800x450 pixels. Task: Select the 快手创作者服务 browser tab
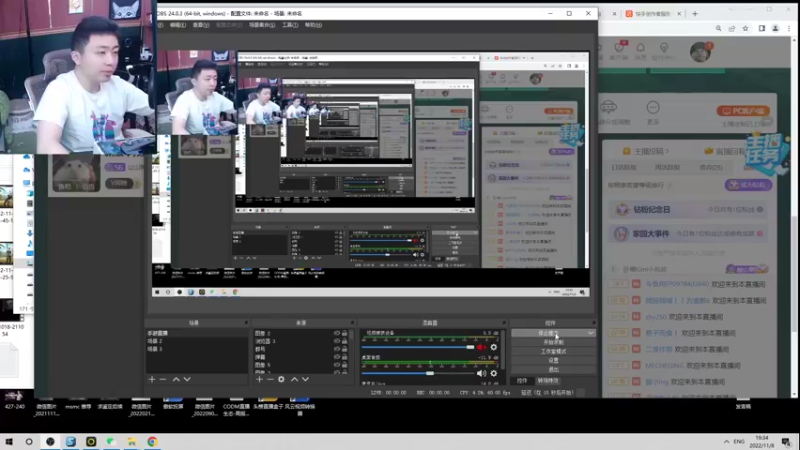(x=652, y=14)
